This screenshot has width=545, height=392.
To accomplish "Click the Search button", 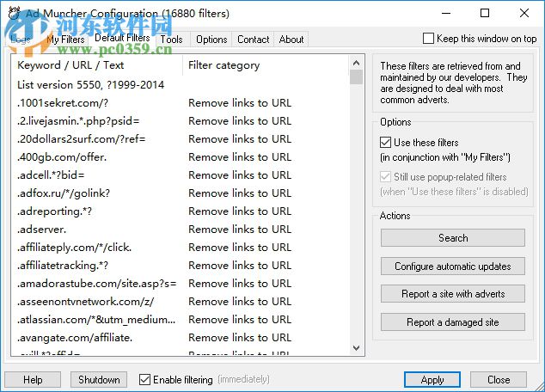I will pyautogui.click(x=453, y=238).
